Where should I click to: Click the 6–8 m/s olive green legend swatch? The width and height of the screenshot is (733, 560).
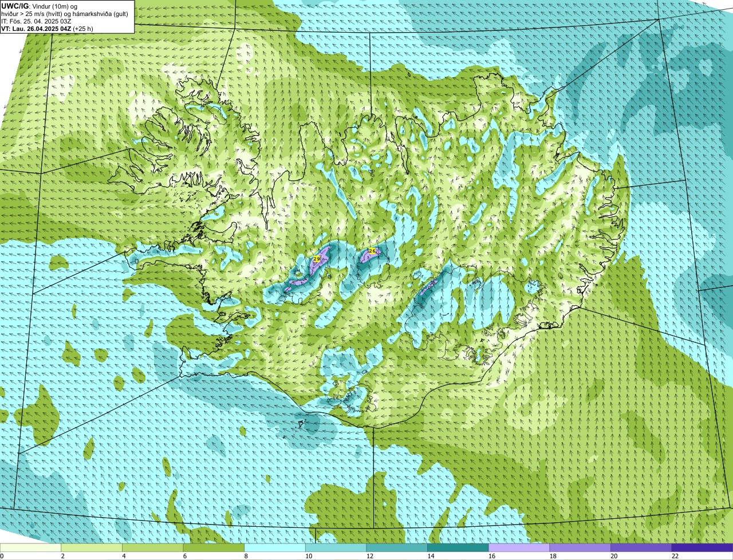(x=214, y=548)
